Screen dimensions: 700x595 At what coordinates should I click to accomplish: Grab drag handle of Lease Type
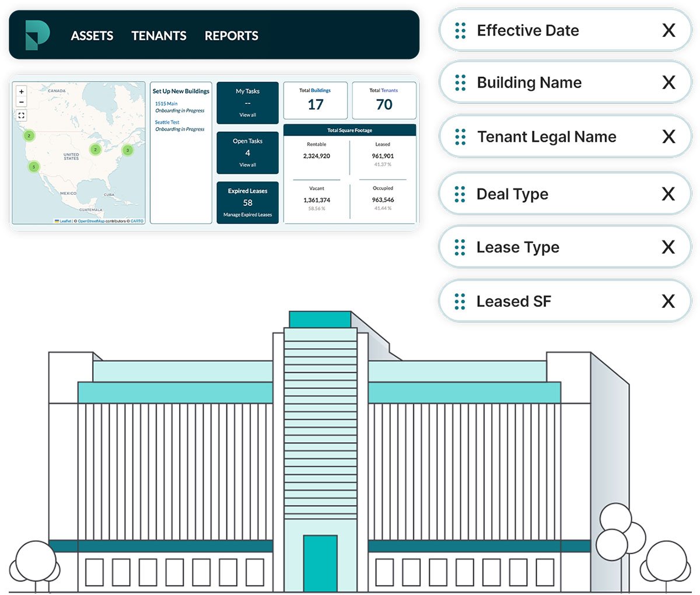coord(460,247)
